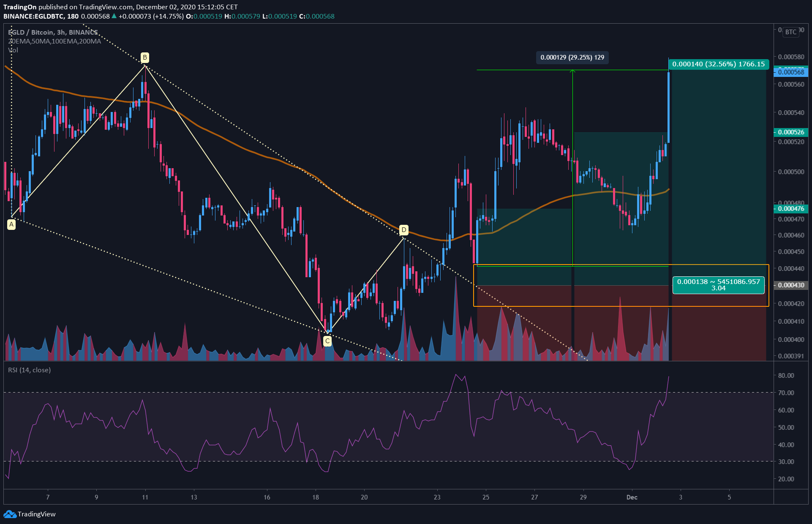
Task: Click the +0.000073 (+14.75%) change value
Action: tap(151, 16)
